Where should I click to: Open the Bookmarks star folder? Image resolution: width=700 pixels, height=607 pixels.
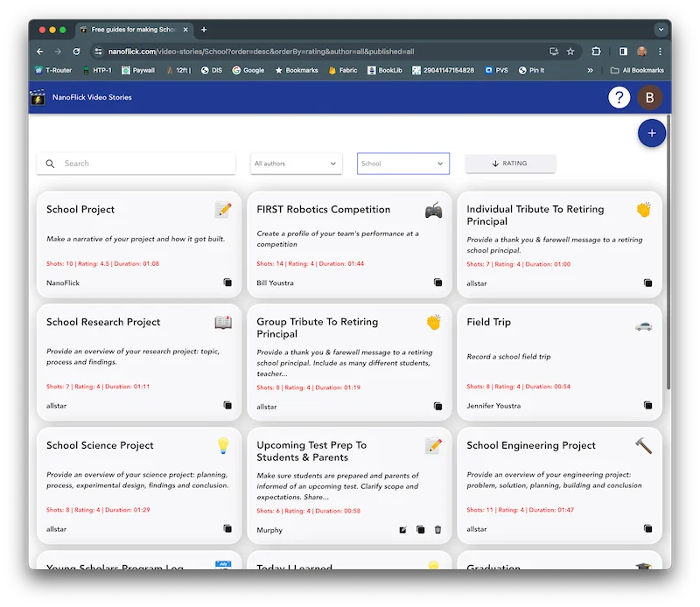click(297, 71)
